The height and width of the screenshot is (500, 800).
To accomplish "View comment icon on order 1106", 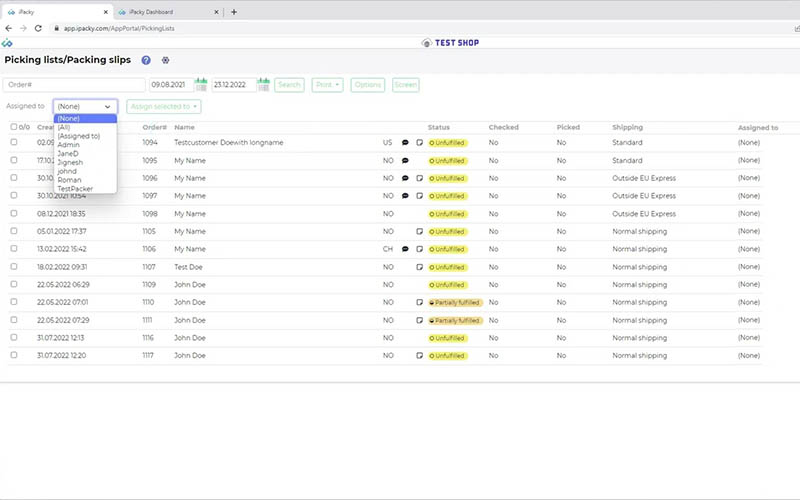I will pyautogui.click(x=405, y=249).
